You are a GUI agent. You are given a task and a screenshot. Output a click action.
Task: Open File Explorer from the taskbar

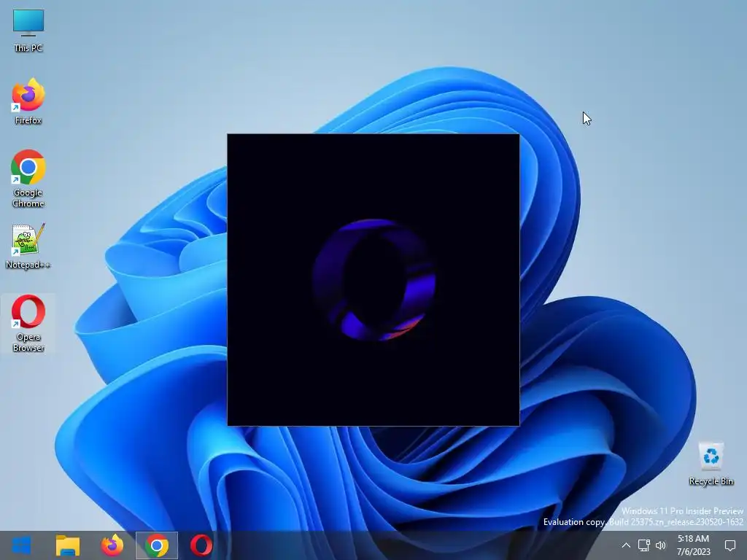68,545
